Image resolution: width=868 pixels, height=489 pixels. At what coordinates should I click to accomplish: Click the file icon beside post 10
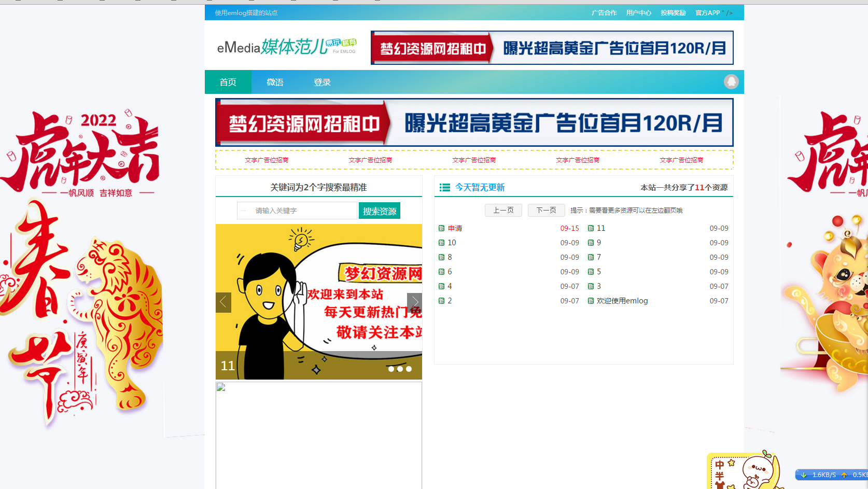click(442, 243)
